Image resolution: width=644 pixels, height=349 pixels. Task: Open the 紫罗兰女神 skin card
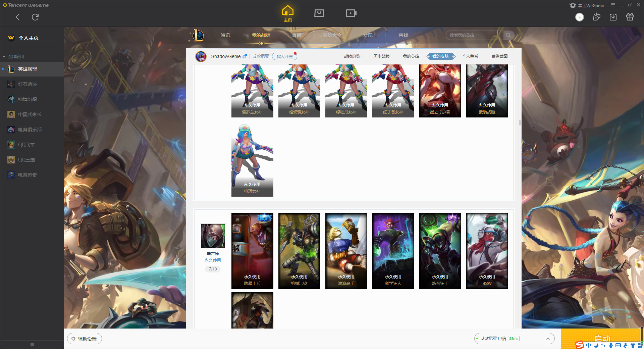pos(252,91)
